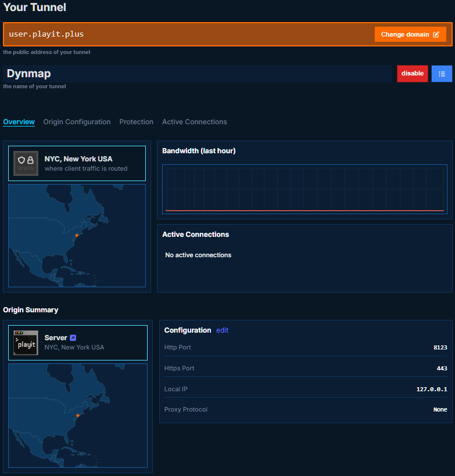Open the blue list menu button
Image resolution: width=455 pixels, height=476 pixels.
click(442, 74)
